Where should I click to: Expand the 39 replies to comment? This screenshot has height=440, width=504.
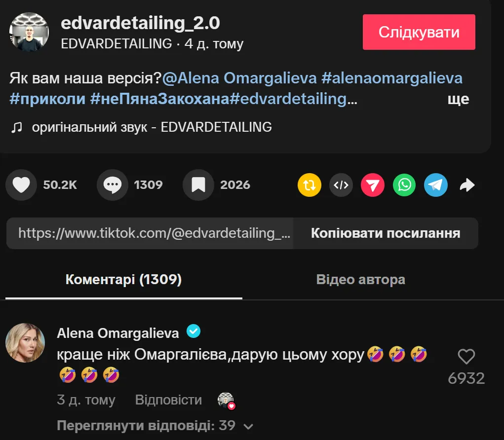[x=155, y=426]
